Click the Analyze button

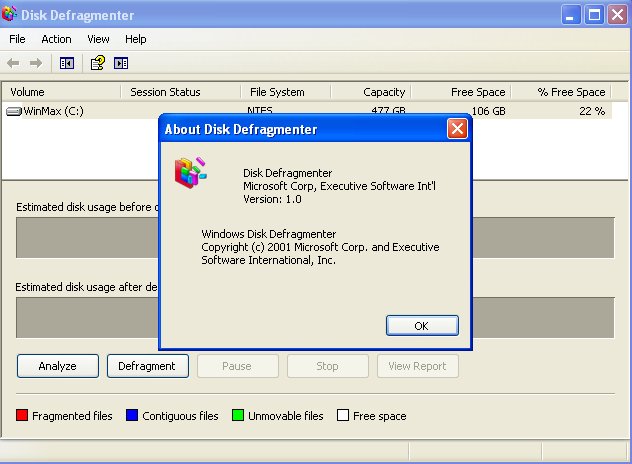[58, 366]
